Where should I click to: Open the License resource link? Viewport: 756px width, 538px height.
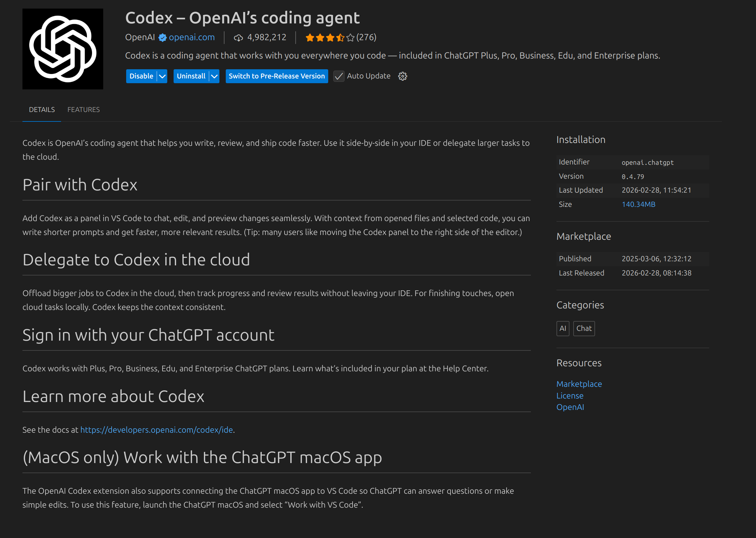[x=569, y=396]
